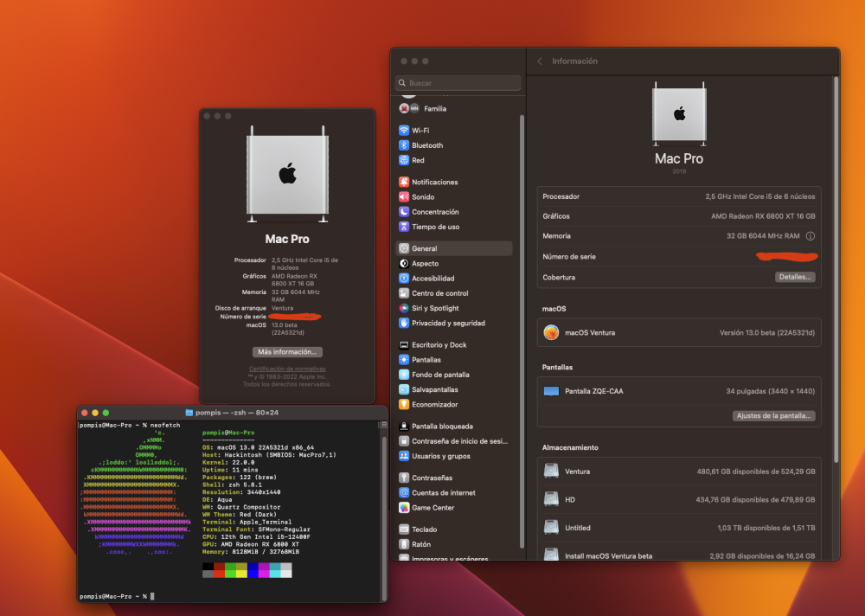
Task: Select Concentración moon icon
Action: (404, 211)
